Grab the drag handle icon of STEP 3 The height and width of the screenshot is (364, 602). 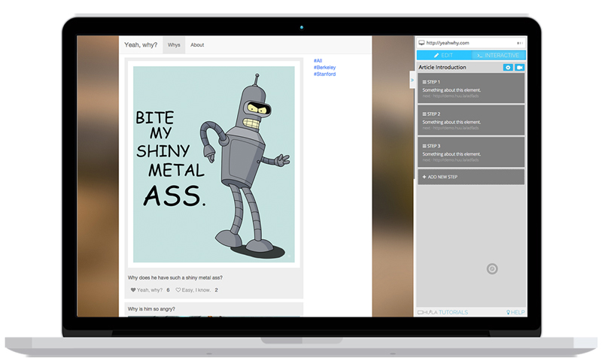(424, 146)
